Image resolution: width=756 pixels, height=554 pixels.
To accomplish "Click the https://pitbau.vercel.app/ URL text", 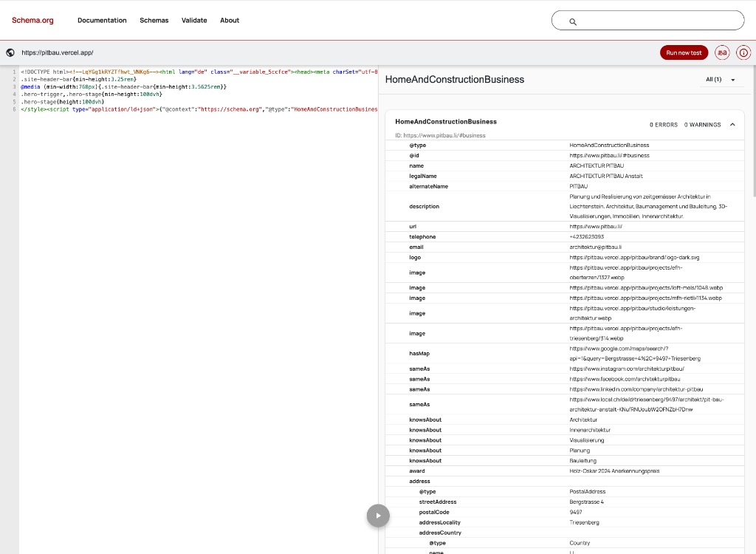I will click(x=58, y=52).
